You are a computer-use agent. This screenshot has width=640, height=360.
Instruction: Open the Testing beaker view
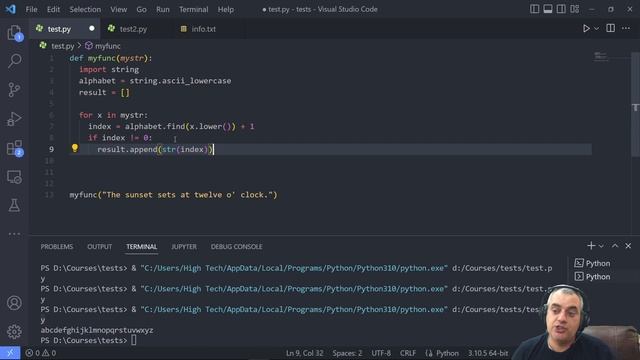tap(14, 205)
